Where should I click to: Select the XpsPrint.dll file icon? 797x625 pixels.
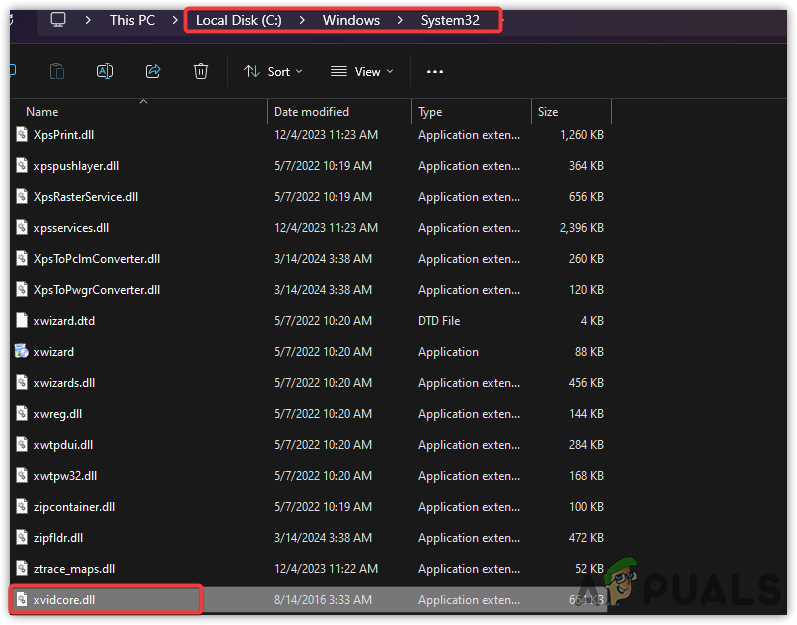[22, 135]
